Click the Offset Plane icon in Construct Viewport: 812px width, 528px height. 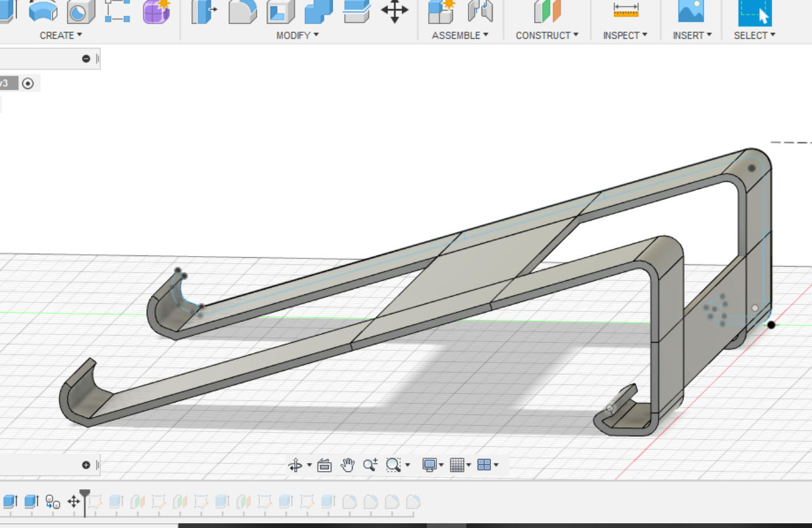547,12
